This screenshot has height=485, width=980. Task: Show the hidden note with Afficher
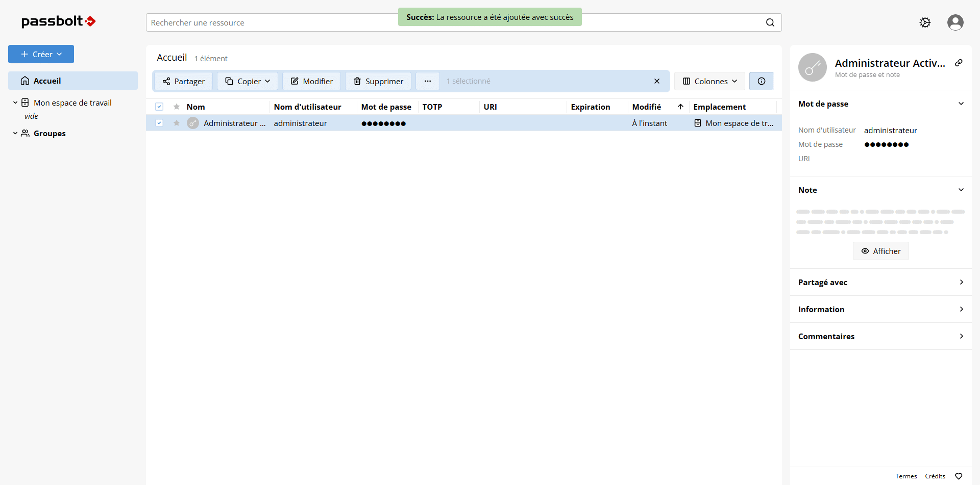click(880, 251)
